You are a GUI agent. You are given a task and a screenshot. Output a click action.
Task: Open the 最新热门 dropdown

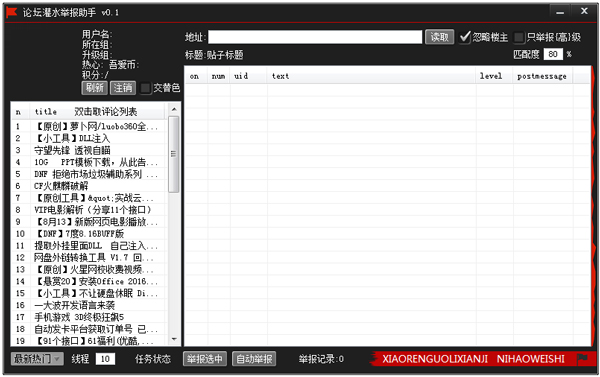37,359
